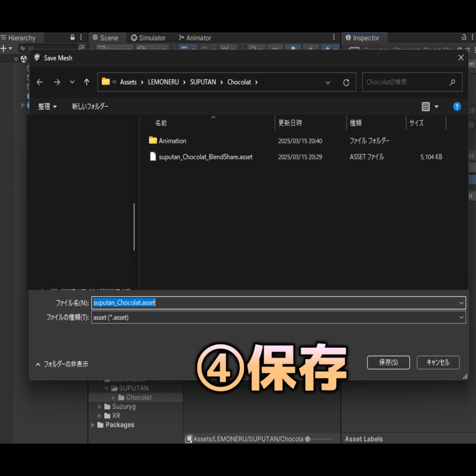Click LEMONERU in the breadcrumb path
This screenshot has width=476, height=476.
pyautogui.click(x=163, y=82)
